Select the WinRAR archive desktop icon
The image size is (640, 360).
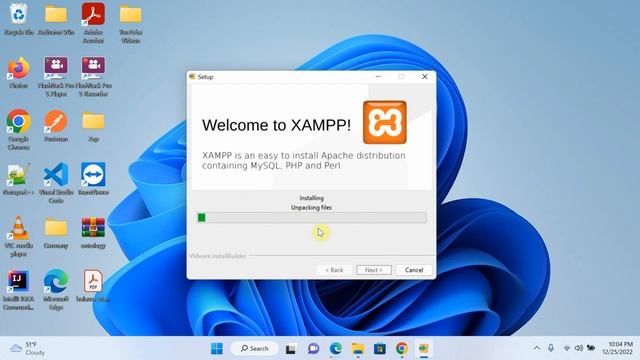click(x=93, y=233)
